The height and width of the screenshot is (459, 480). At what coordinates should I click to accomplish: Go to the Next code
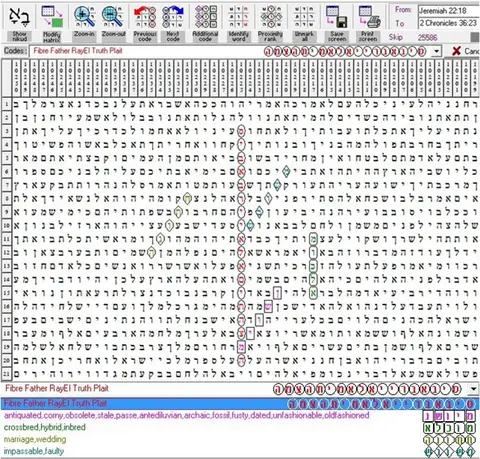tap(173, 23)
